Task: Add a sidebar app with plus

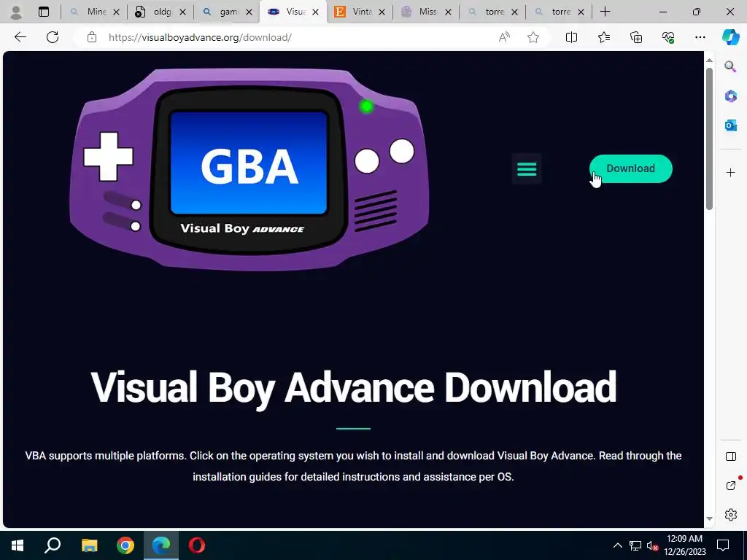Action: (730, 172)
